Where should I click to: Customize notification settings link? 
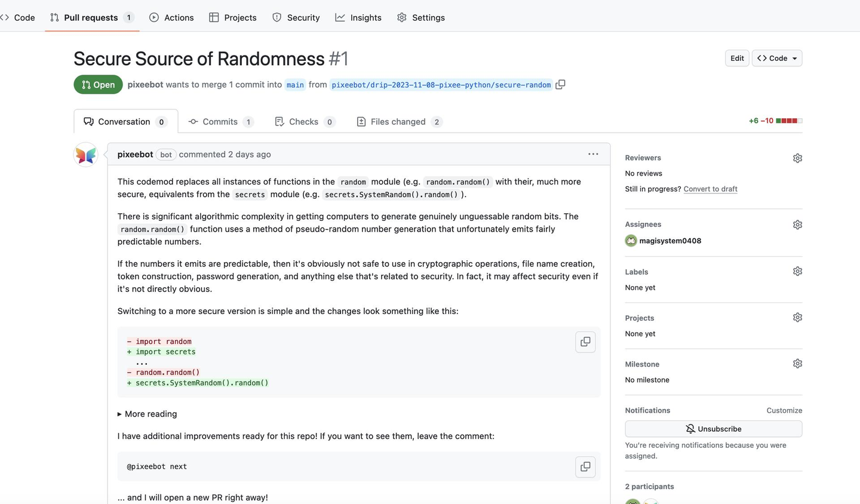coord(784,411)
